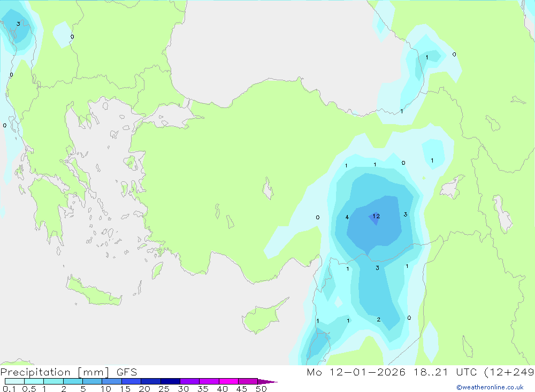Click the 5–10 mm medium blue legend swatch
Viewport: 535px width, 392px height.
92,381
